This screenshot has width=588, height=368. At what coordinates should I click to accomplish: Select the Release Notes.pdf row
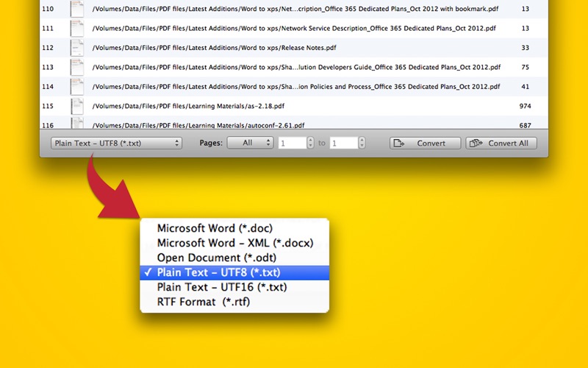click(294, 48)
